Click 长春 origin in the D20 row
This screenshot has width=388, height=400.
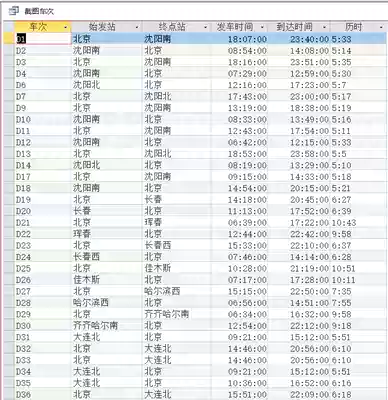(x=82, y=211)
